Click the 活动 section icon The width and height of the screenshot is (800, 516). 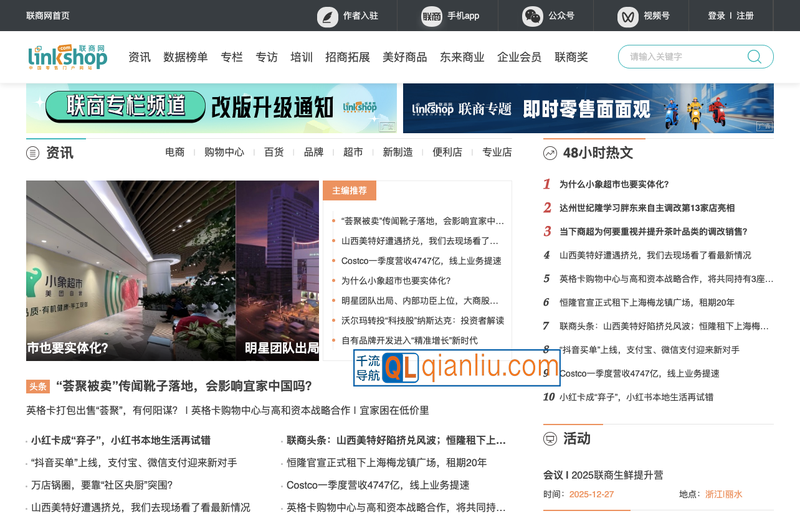549,438
